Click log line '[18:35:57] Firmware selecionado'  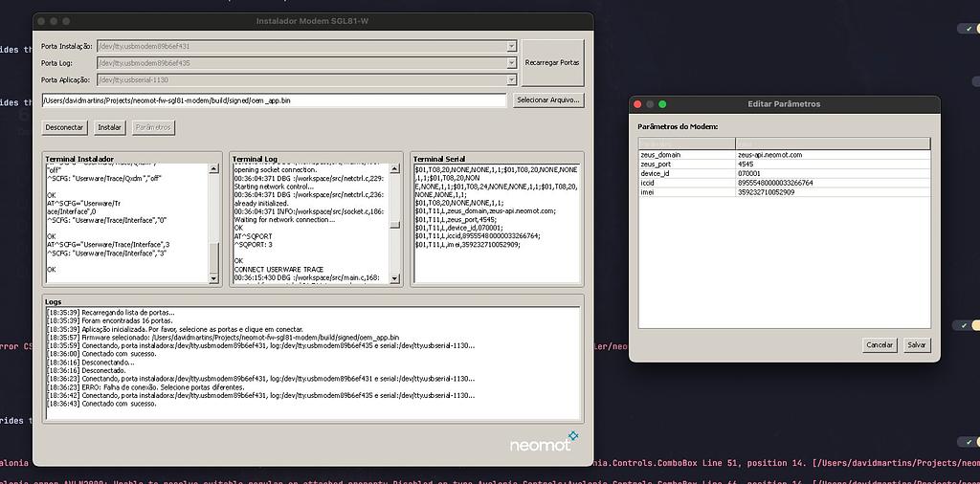click(x=223, y=338)
